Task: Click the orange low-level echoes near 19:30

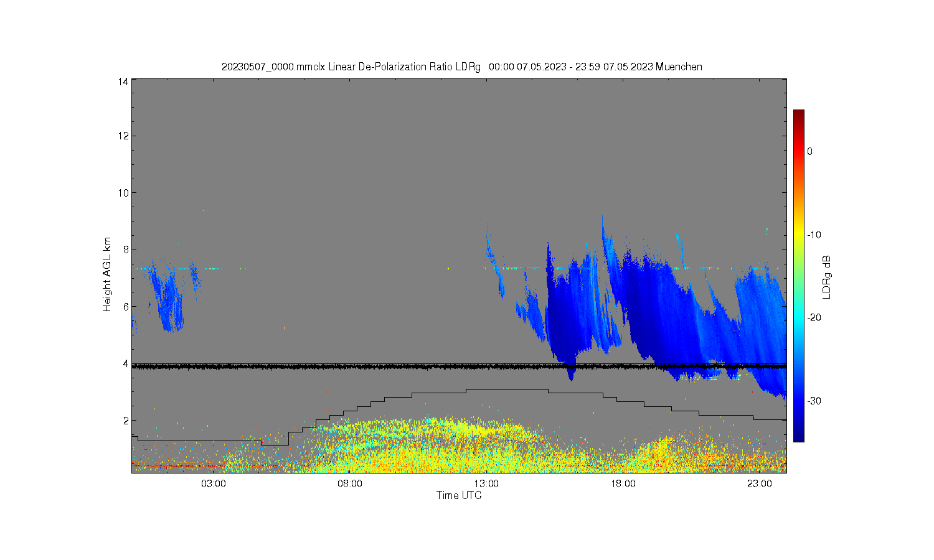Action: tap(660, 449)
